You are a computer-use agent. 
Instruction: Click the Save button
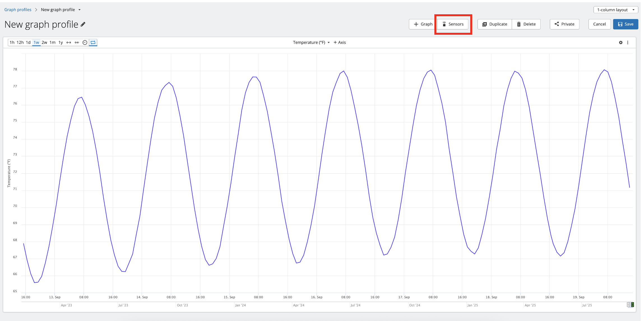coord(626,24)
